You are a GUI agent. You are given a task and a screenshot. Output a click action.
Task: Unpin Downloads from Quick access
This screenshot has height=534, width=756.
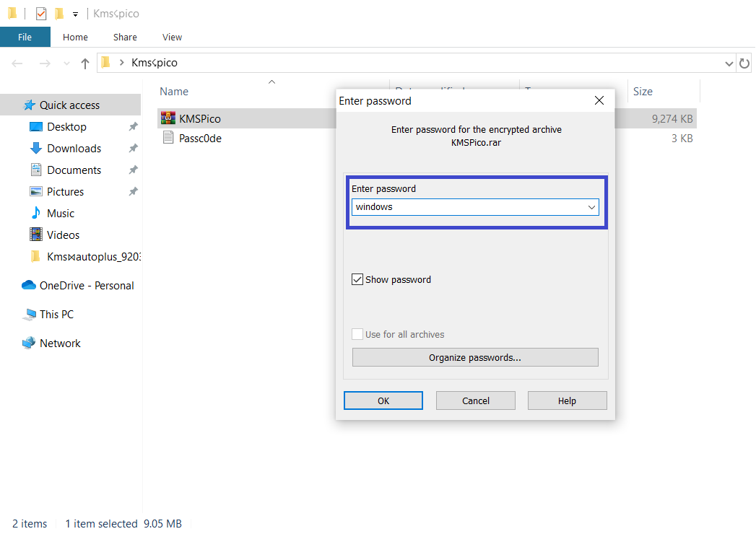134,148
